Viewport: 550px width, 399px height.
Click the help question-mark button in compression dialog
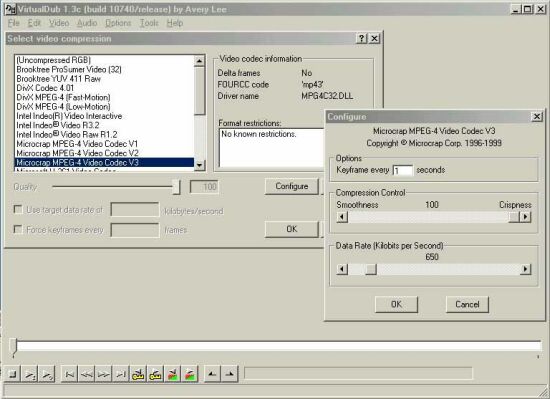pos(362,38)
